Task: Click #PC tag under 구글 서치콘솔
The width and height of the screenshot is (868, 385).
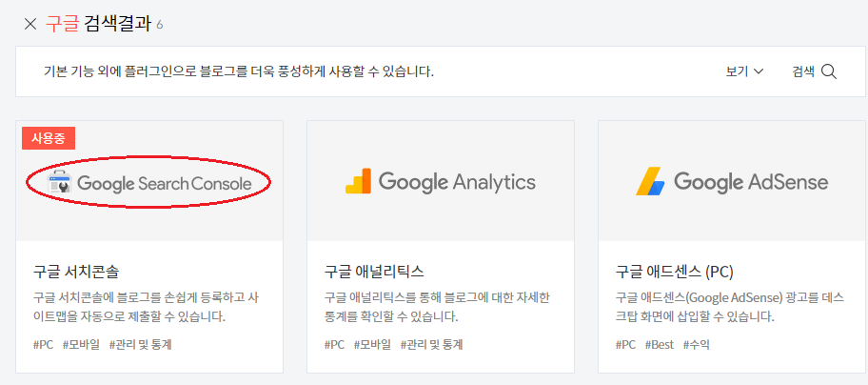Action: coord(43,345)
